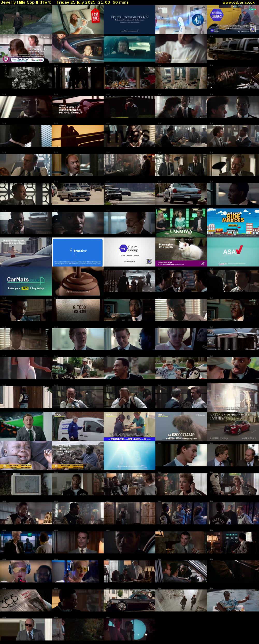Select 'The Unknown' 888 casino ad thumbnail
The image size is (259, 644).
click(181, 223)
